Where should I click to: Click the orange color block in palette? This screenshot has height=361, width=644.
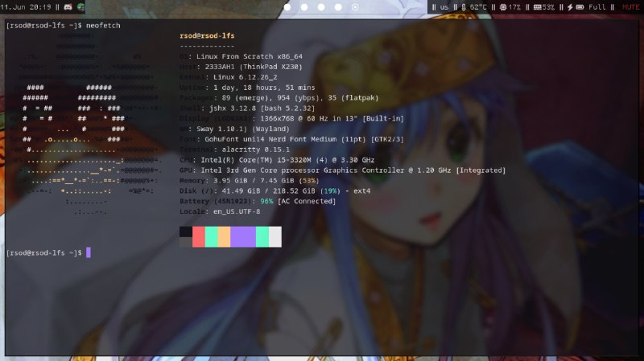click(x=224, y=236)
